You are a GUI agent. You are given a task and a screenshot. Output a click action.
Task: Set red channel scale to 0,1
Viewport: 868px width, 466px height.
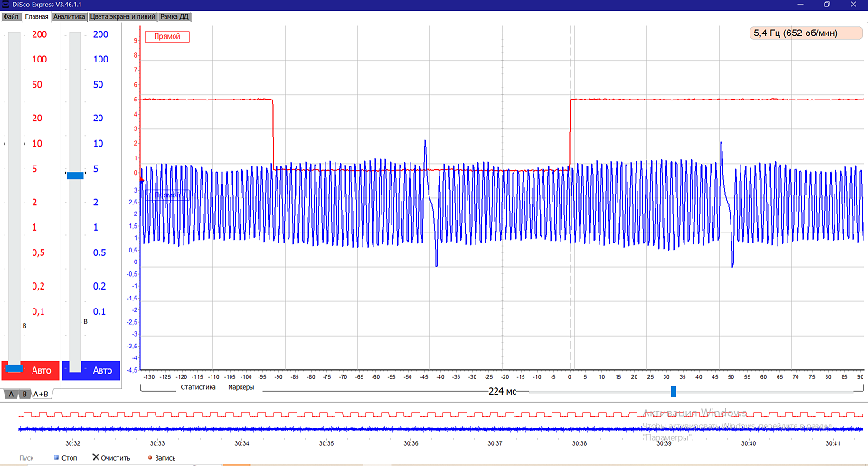[x=38, y=311]
